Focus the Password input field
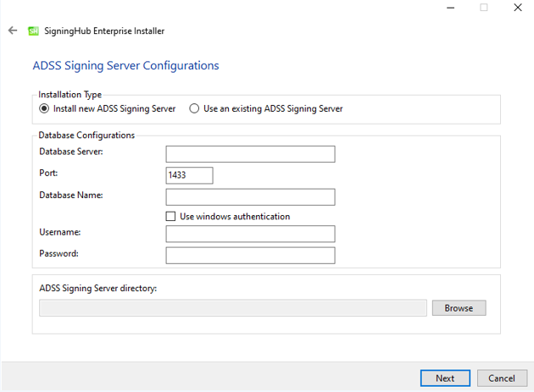 (x=250, y=256)
